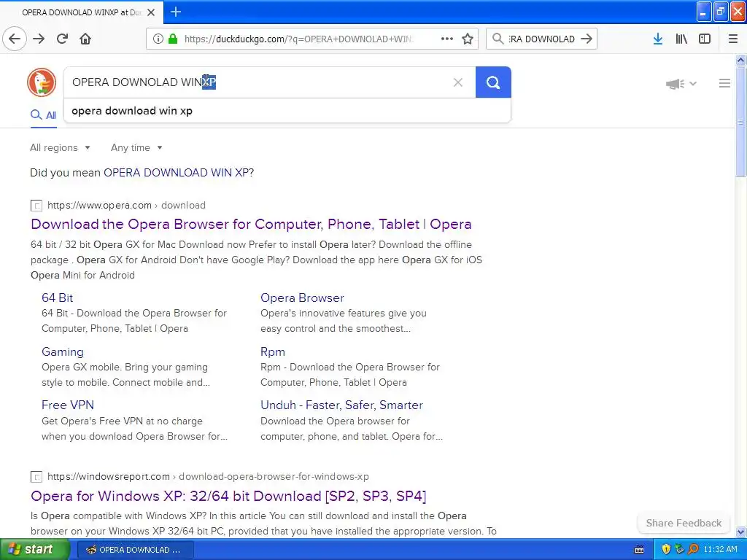
Task: Open a new tab with plus button
Action: coord(176,12)
